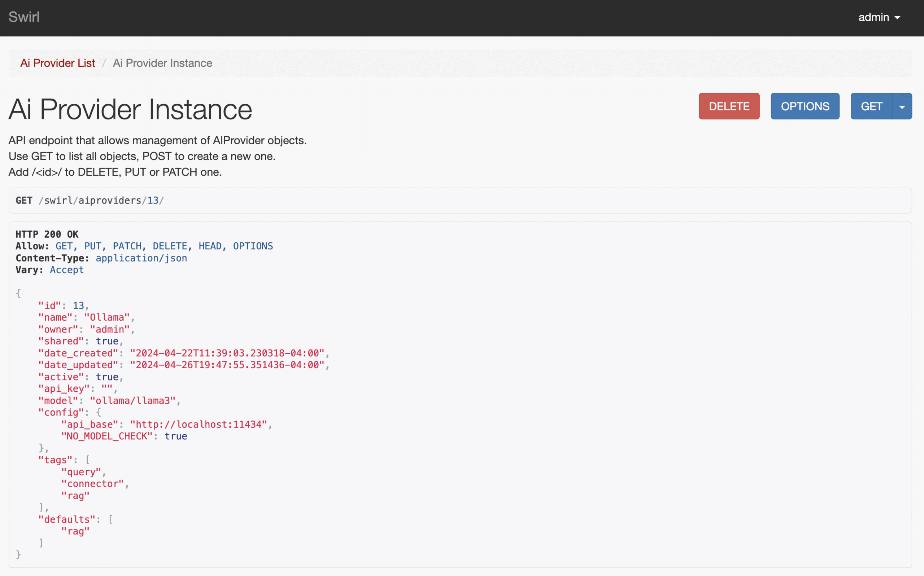Screen dimensions: 924x576
Task: Click the Ai Provider Instance page heading
Action: click(130, 109)
